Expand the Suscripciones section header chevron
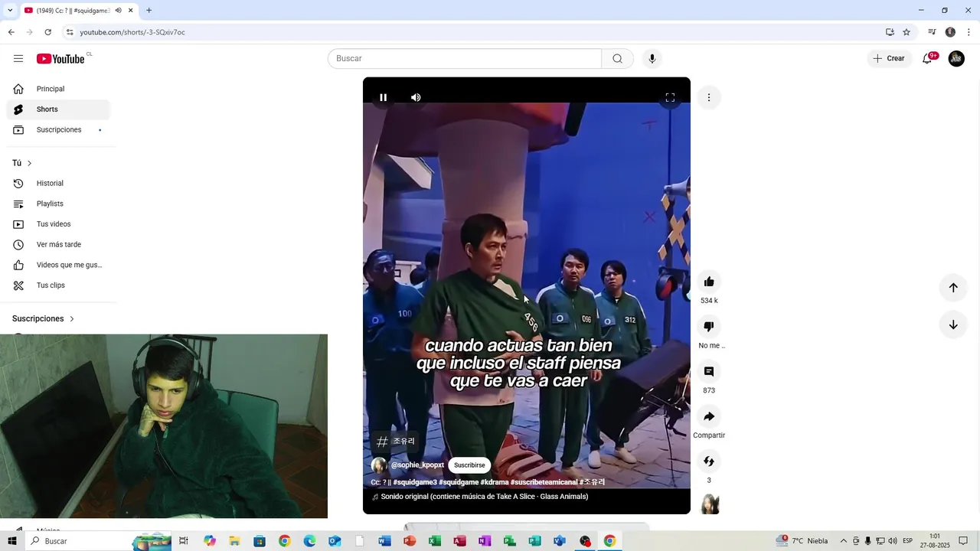The width and height of the screenshot is (980, 551). click(x=72, y=318)
